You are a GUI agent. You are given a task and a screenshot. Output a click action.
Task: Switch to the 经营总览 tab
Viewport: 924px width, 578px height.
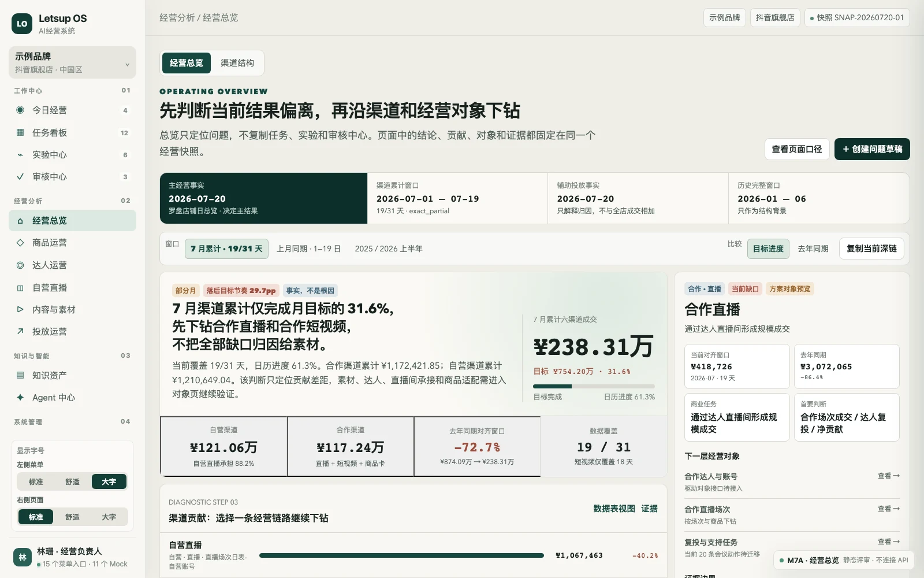(x=187, y=63)
